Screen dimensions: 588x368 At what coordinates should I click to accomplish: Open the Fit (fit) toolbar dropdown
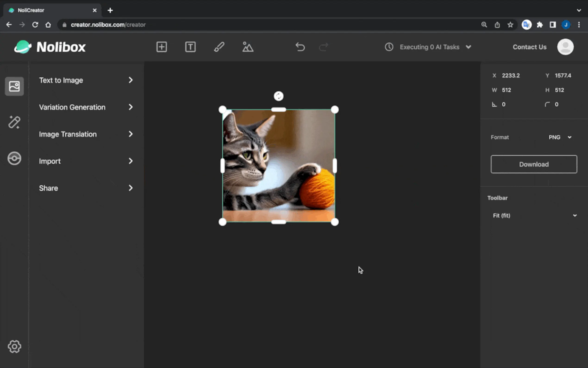[534, 216]
